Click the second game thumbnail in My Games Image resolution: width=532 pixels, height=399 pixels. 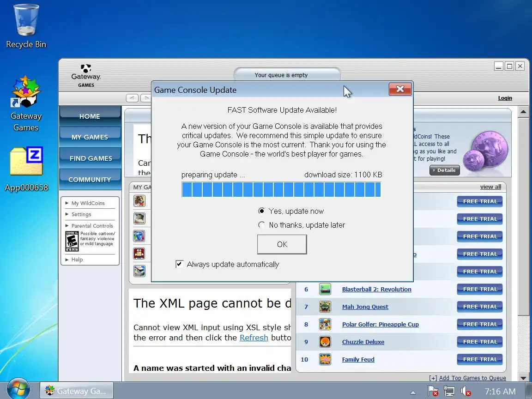139,218
